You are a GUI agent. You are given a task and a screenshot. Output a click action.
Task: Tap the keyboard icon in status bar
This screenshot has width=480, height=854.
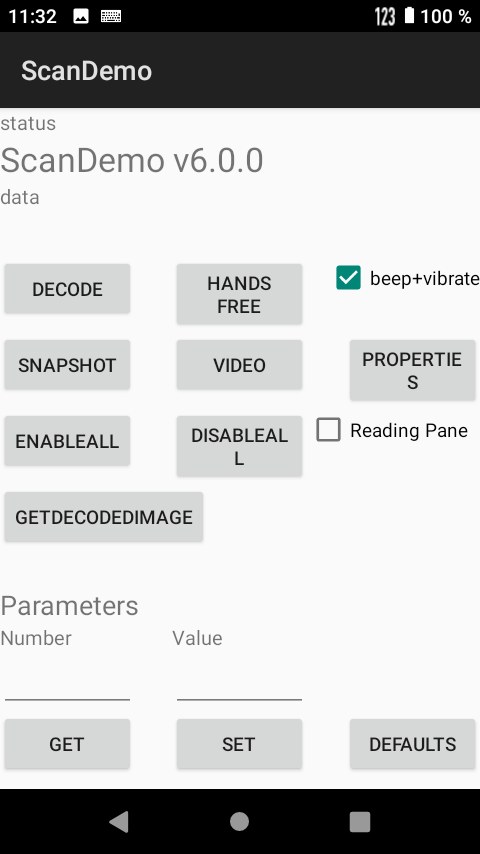click(111, 16)
